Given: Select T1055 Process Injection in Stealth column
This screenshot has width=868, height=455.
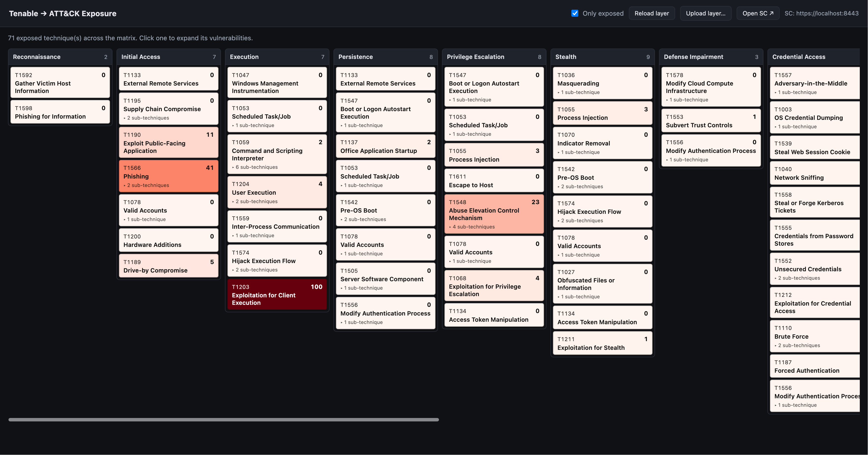Looking at the screenshot, I should 602,113.
